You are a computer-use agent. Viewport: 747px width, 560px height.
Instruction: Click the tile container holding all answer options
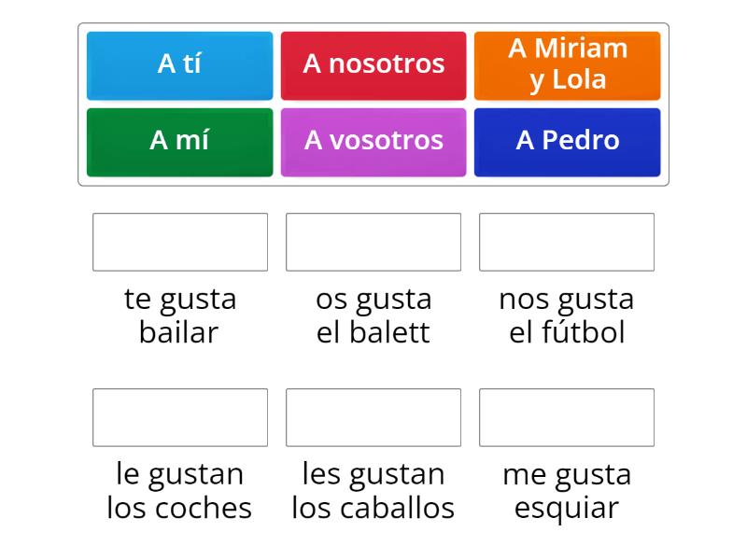[x=373, y=103]
